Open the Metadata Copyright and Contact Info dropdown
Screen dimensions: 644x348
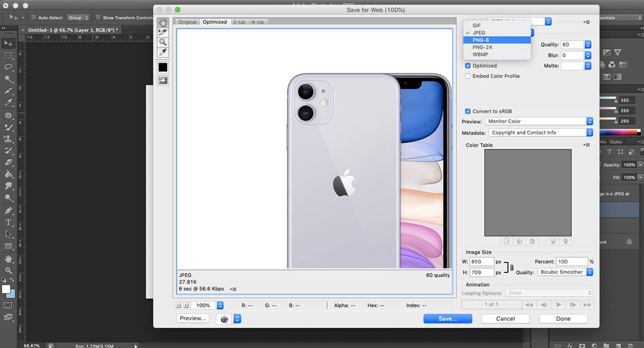point(541,133)
